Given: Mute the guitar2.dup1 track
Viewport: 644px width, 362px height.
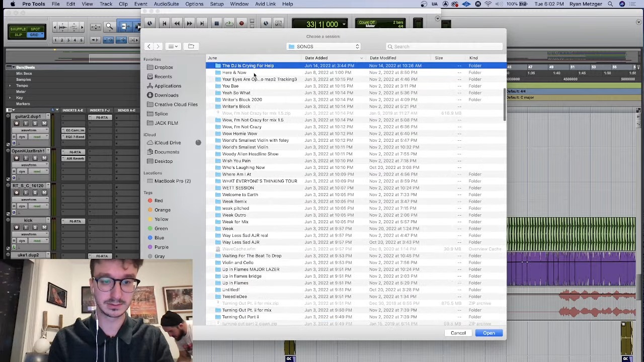Looking at the screenshot, I should pos(44,124).
